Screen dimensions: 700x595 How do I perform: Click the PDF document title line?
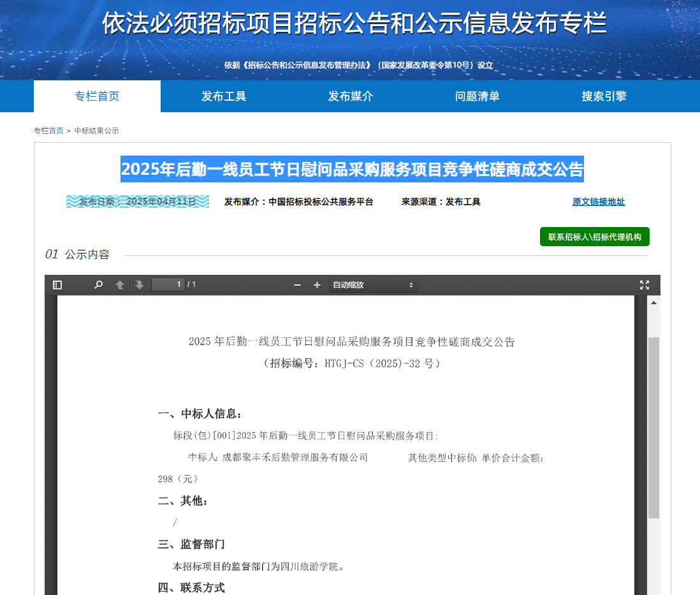[352, 342]
